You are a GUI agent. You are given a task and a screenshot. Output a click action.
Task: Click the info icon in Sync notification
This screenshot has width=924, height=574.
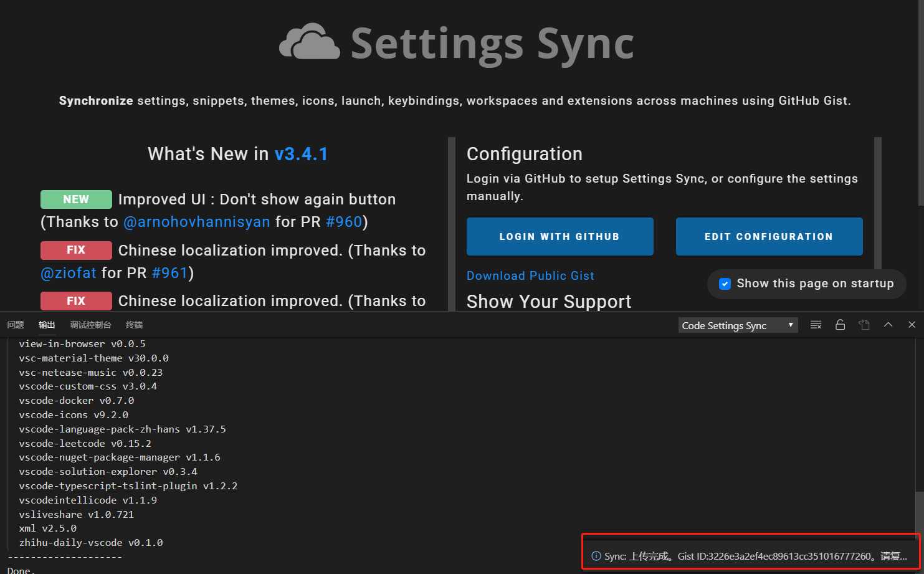coord(596,556)
